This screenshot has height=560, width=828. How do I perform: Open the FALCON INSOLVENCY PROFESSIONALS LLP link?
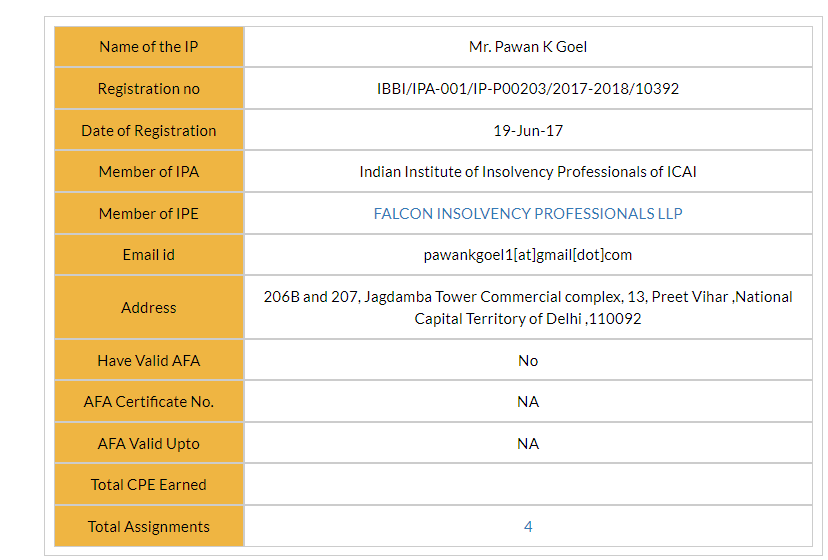coord(528,213)
